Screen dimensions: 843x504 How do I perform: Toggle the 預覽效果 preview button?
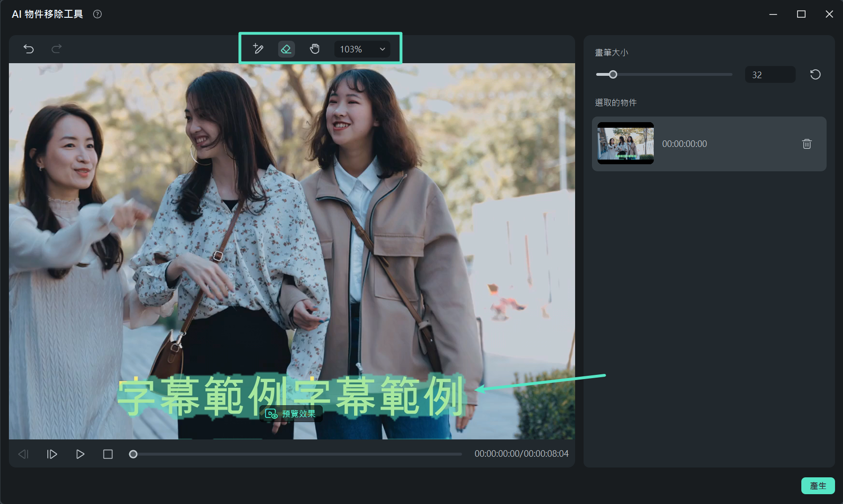point(291,414)
